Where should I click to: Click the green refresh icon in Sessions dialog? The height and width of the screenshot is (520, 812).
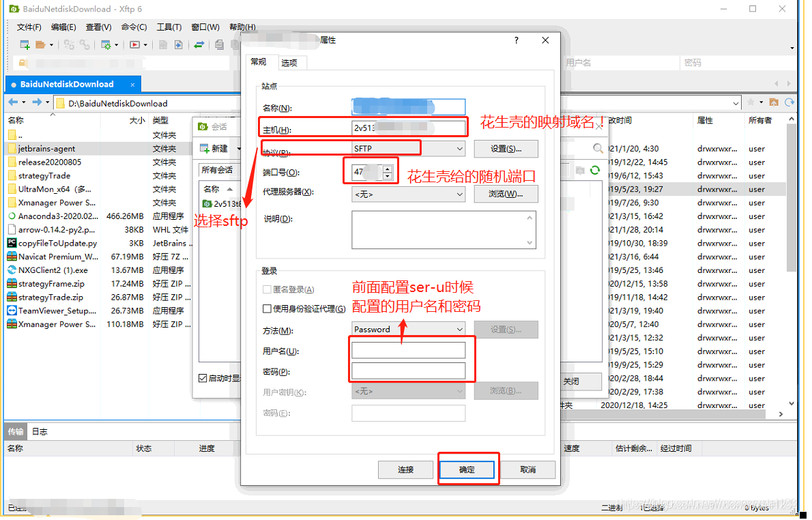pos(594,170)
